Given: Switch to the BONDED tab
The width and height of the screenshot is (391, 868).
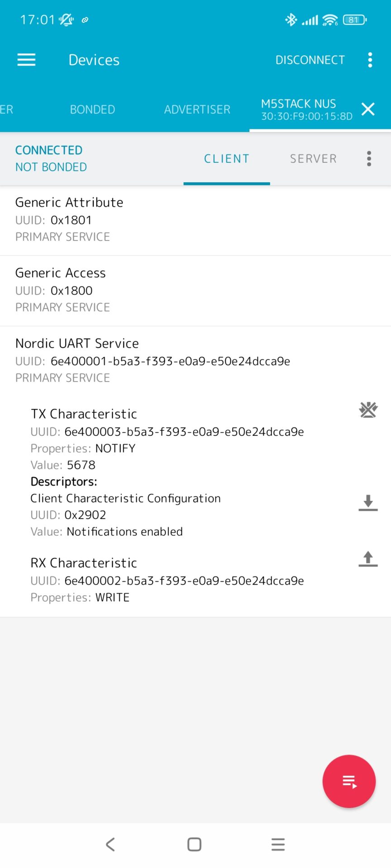Looking at the screenshot, I should point(92,109).
